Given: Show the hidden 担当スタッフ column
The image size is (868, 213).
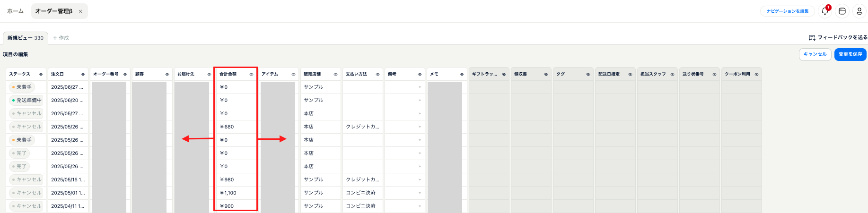Looking at the screenshot, I should (672, 74).
